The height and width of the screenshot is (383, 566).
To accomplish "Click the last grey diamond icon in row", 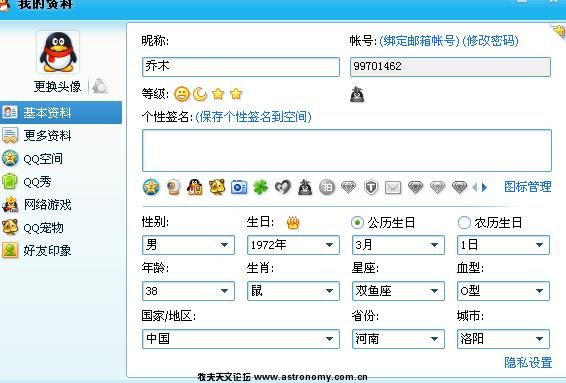I will pos(460,187).
